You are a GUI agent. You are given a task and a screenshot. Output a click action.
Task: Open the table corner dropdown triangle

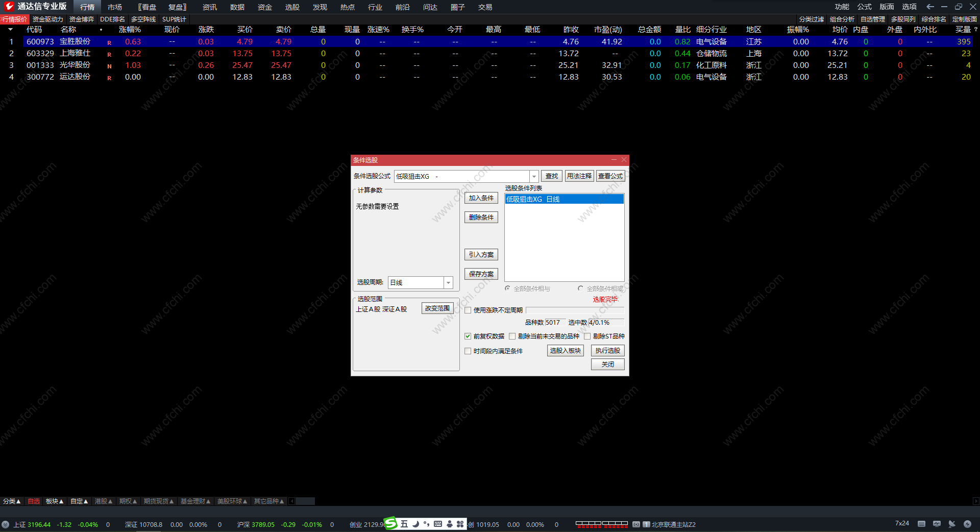click(10, 30)
